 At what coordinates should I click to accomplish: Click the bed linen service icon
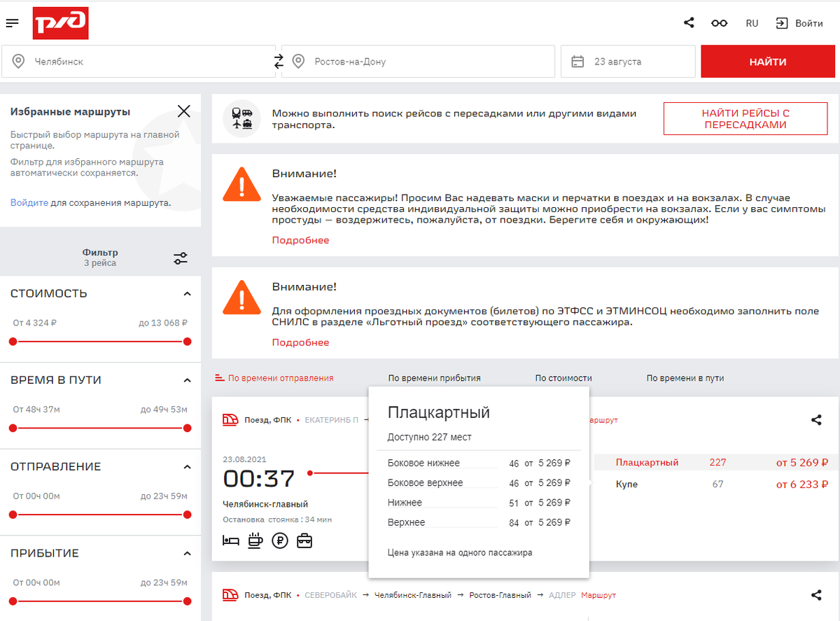pyautogui.click(x=231, y=540)
